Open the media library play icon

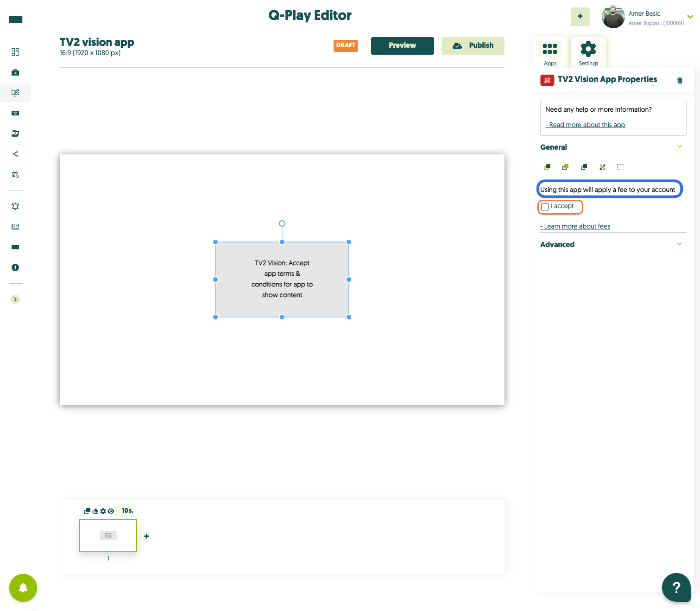15,72
